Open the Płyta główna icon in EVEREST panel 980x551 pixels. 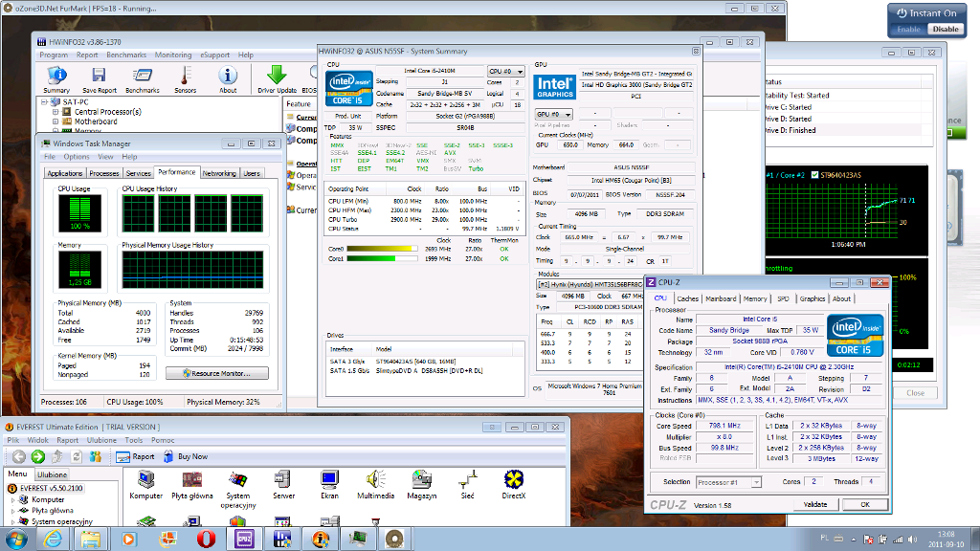pyautogui.click(x=191, y=485)
